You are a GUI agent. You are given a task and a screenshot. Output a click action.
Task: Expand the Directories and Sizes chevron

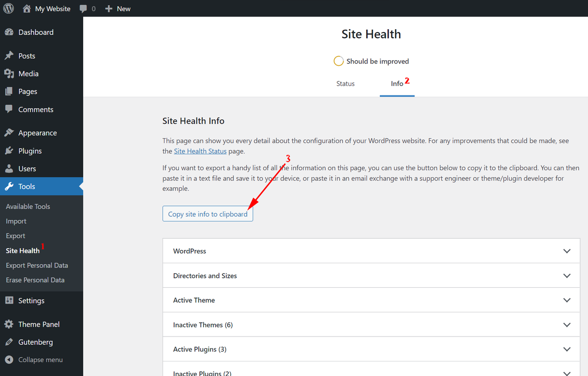[567, 275]
